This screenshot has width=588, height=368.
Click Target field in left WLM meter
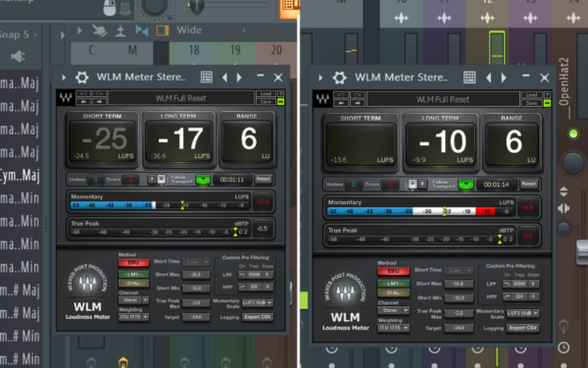(196, 317)
